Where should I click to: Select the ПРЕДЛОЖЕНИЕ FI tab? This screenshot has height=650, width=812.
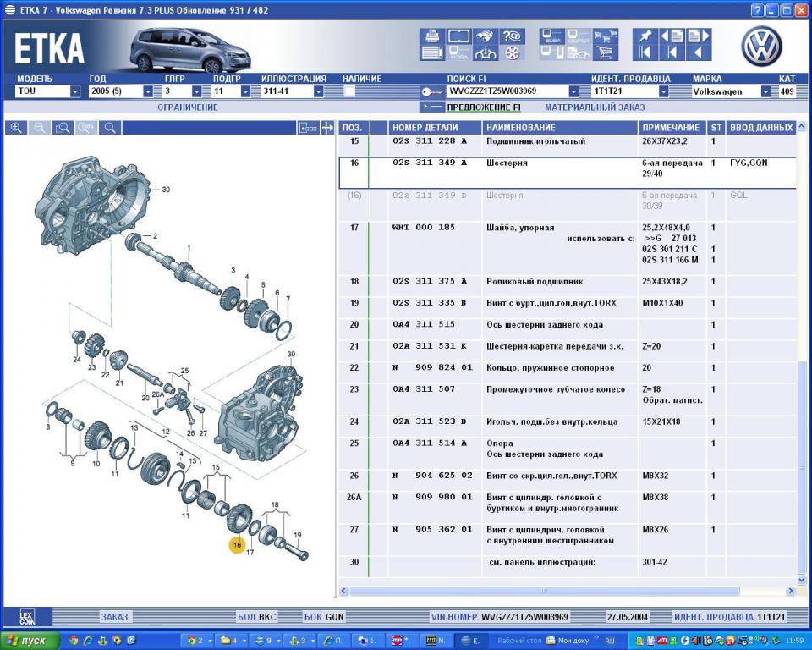484,107
